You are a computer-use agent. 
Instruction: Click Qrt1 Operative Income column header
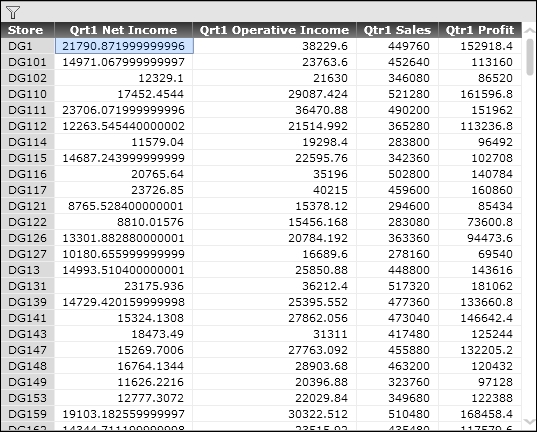tap(274, 30)
